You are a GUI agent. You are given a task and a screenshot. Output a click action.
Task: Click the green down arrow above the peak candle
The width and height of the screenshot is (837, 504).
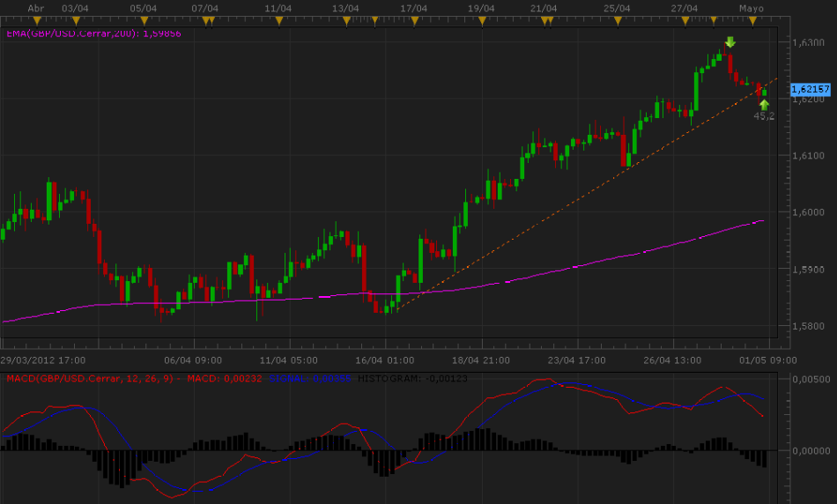click(x=730, y=41)
